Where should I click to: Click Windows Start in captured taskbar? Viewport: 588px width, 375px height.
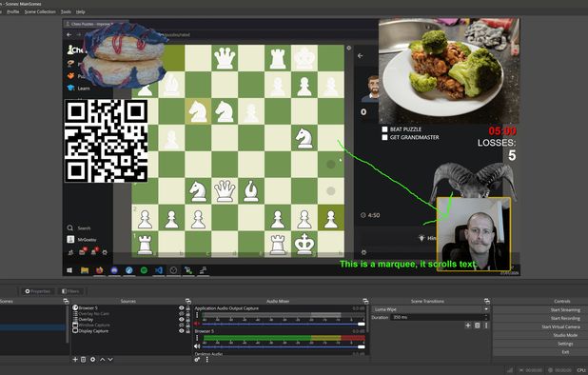click(69, 270)
